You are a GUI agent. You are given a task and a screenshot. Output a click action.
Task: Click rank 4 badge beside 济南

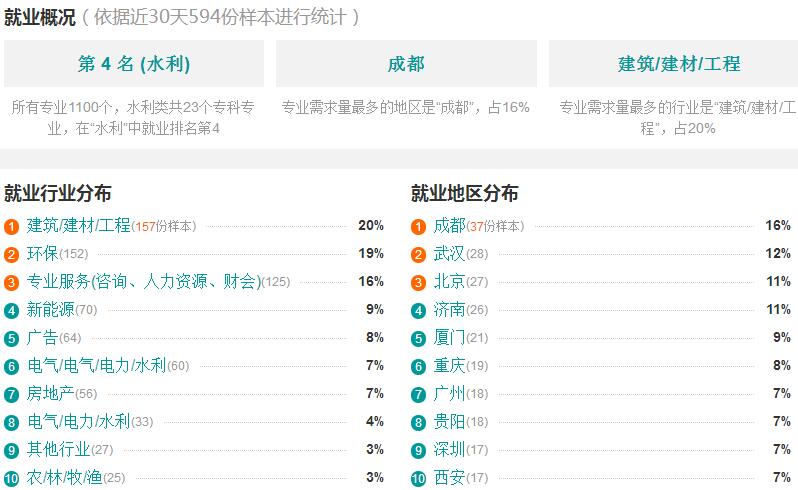[418, 310]
